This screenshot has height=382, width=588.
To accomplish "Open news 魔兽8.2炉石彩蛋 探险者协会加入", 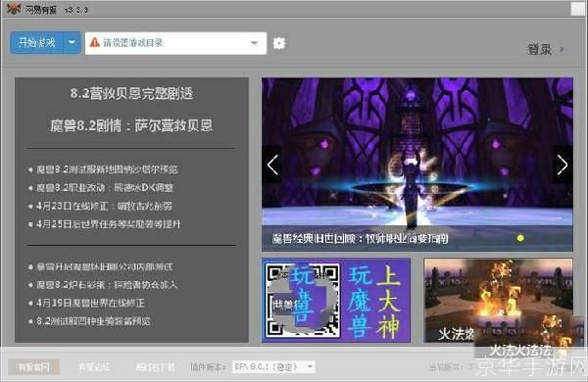I will (106, 285).
